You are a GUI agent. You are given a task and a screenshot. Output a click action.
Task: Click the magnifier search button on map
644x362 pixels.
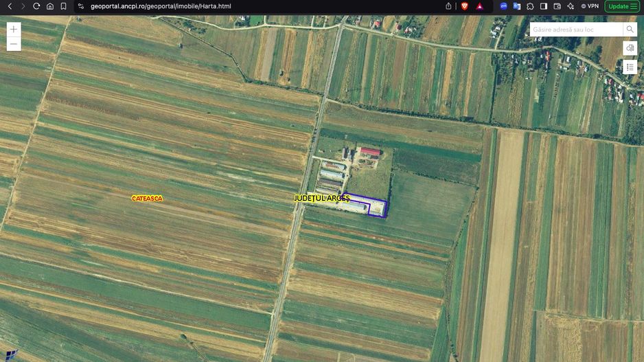click(x=630, y=30)
